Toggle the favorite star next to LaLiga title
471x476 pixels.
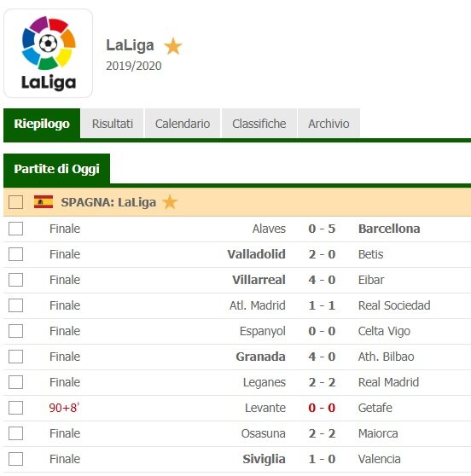[x=173, y=46]
